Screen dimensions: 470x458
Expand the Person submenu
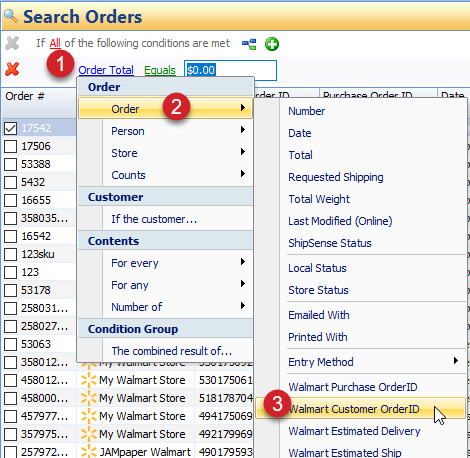(x=165, y=131)
